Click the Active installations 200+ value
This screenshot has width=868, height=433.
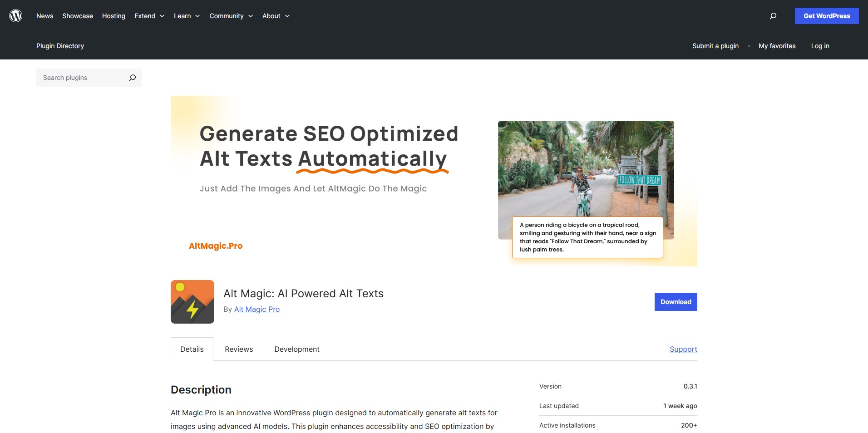pos(689,425)
